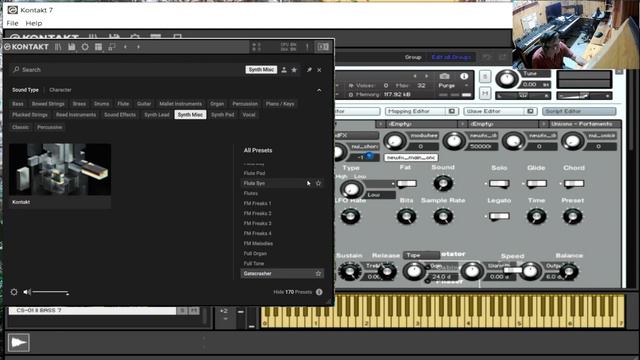Switch to Character tab
640x360 pixels.
pos(60,90)
